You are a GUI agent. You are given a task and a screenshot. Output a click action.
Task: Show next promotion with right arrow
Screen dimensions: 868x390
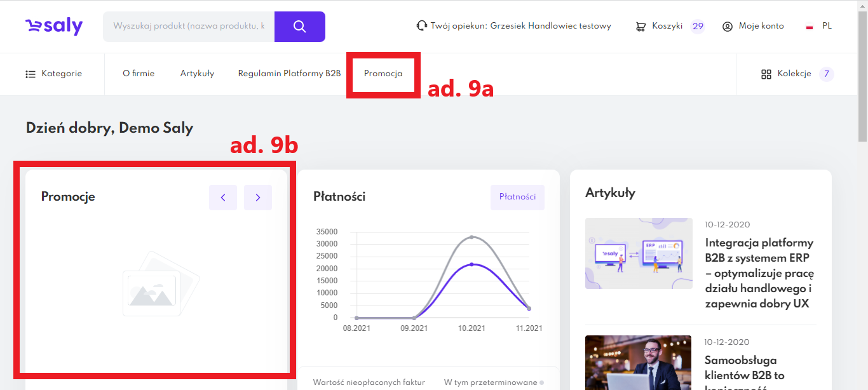click(x=258, y=198)
